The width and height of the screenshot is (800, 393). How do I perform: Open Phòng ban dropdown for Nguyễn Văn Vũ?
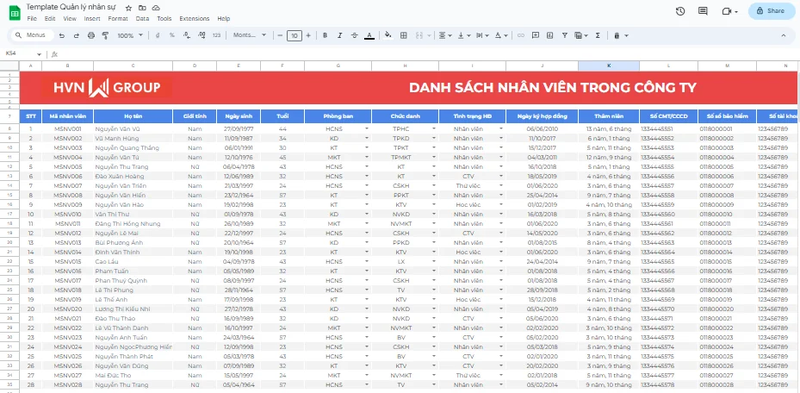(367, 129)
